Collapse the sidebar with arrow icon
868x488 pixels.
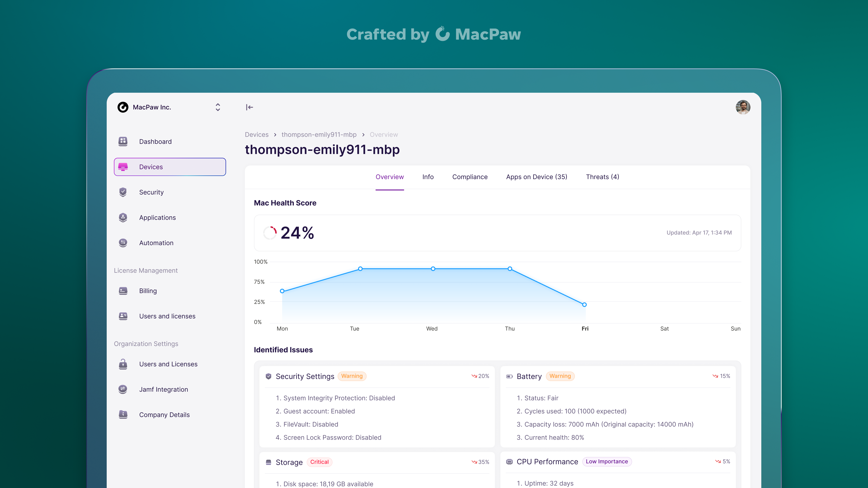point(249,107)
